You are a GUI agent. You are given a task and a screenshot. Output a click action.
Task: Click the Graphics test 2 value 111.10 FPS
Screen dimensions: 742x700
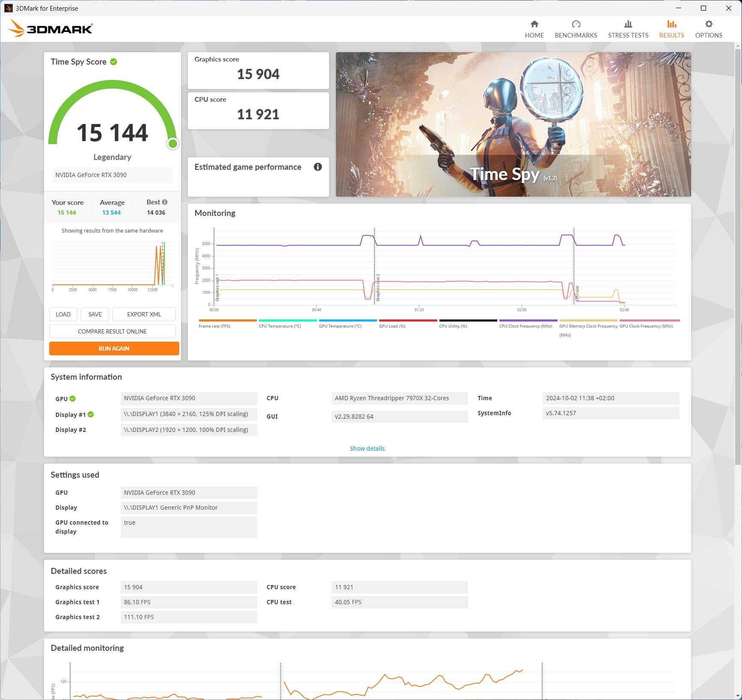pos(189,617)
